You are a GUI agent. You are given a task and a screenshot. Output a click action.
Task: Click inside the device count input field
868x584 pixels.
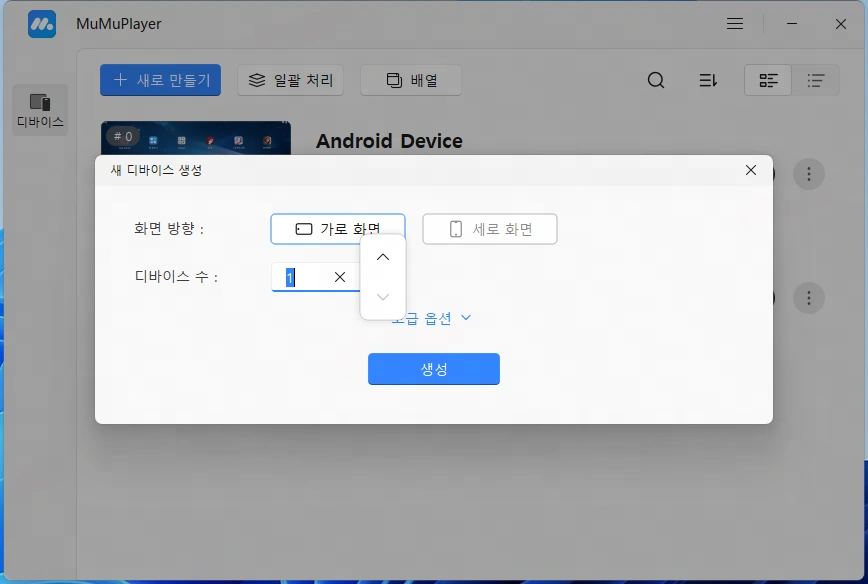[x=300, y=277]
